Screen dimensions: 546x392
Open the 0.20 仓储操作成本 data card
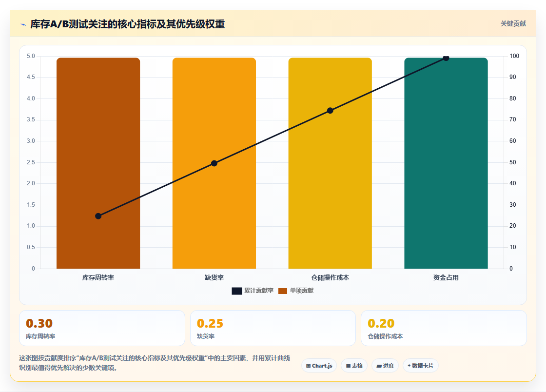click(x=444, y=328)
